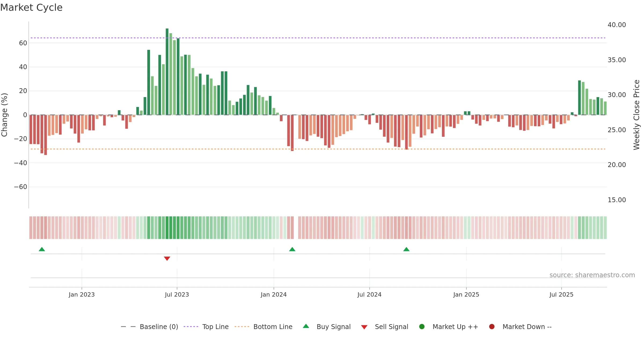The image size is (644, 362).
Task: Click the 40.00 price axis value
Action: pos(617,25)
